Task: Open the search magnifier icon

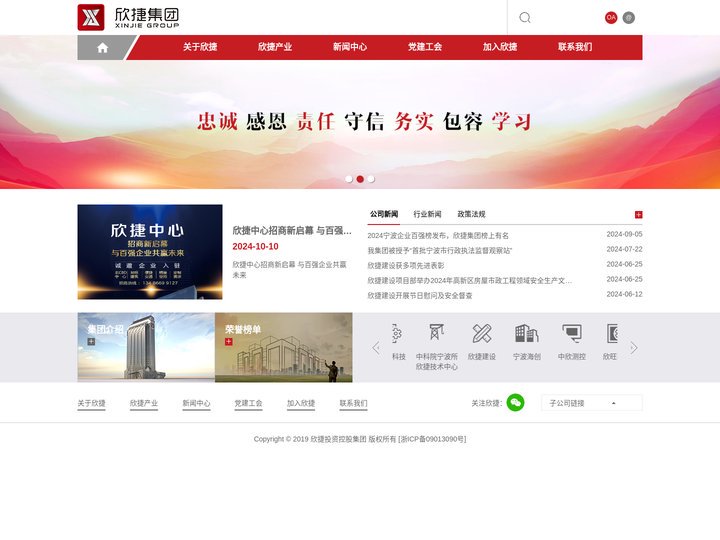Action: click(525, 17)
